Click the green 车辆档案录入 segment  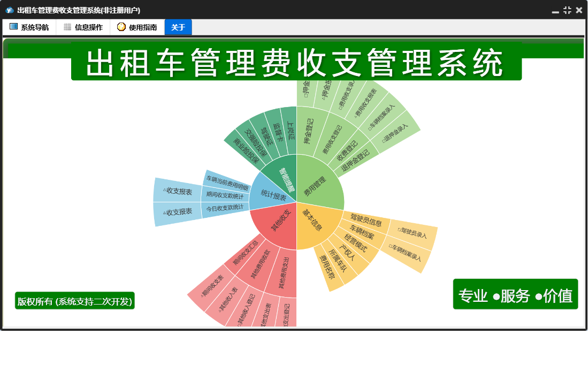pyautogui.click(x=382, y=117)
